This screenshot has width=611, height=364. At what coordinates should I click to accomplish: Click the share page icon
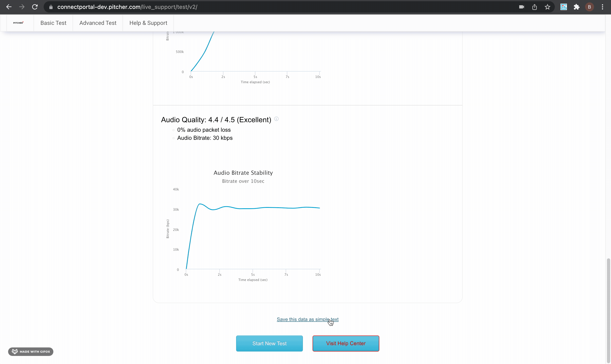(534, 7)
